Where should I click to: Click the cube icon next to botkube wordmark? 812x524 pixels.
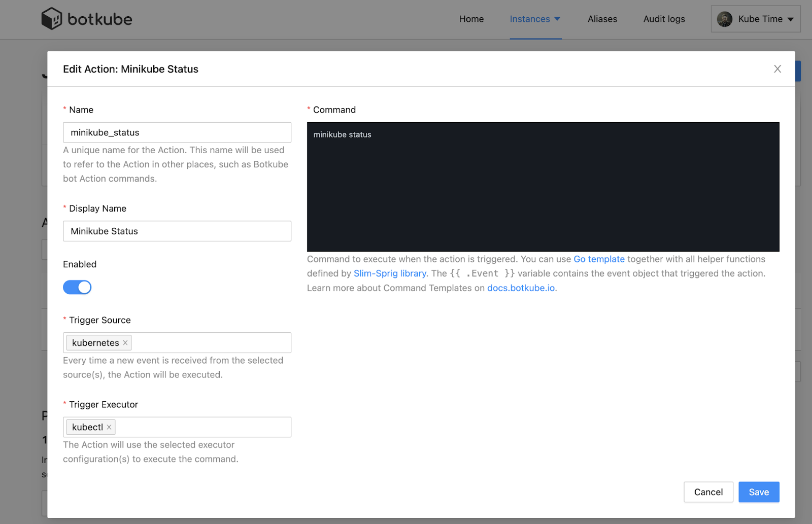tap(51, 18)
